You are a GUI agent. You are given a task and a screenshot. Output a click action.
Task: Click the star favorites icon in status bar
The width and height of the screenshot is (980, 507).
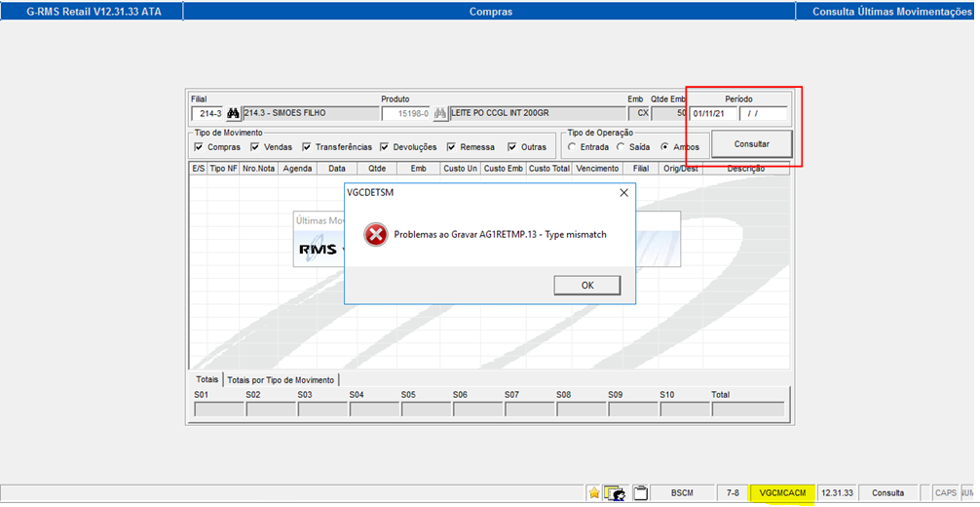pos(594,492)
